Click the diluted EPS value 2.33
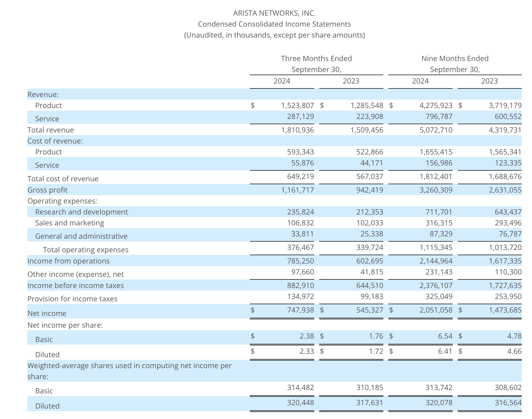 tap(307, 351)
